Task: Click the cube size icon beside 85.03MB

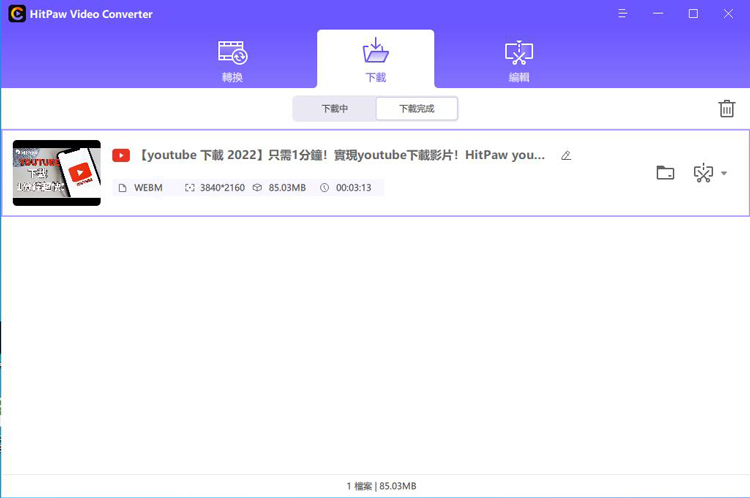Action: [x=257, y=188]
